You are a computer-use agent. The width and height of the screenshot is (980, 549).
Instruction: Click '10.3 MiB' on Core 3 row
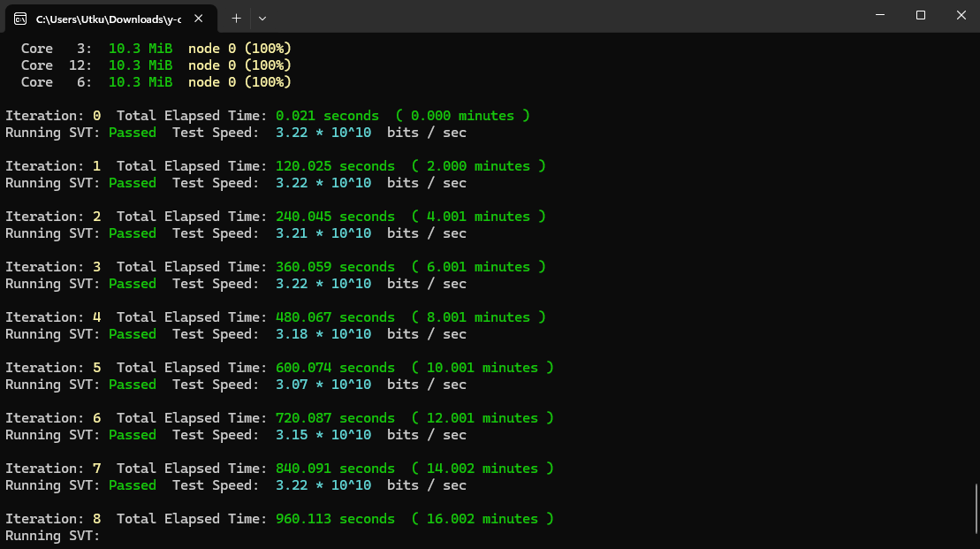141,48
